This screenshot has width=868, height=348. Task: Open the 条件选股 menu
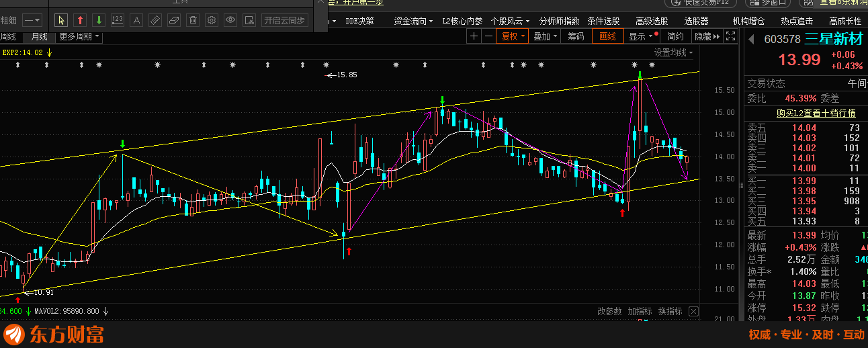603,21
